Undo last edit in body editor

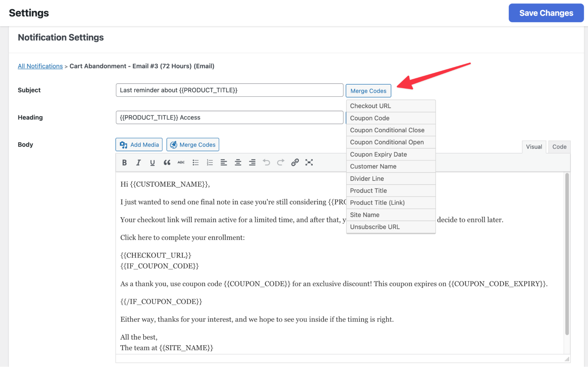pyautogui.click(x=266, y=162)
